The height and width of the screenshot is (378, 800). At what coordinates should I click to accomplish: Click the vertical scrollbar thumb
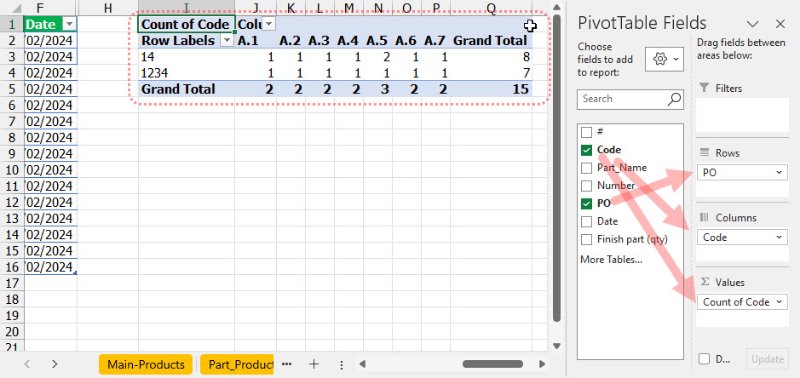point(557,168)
